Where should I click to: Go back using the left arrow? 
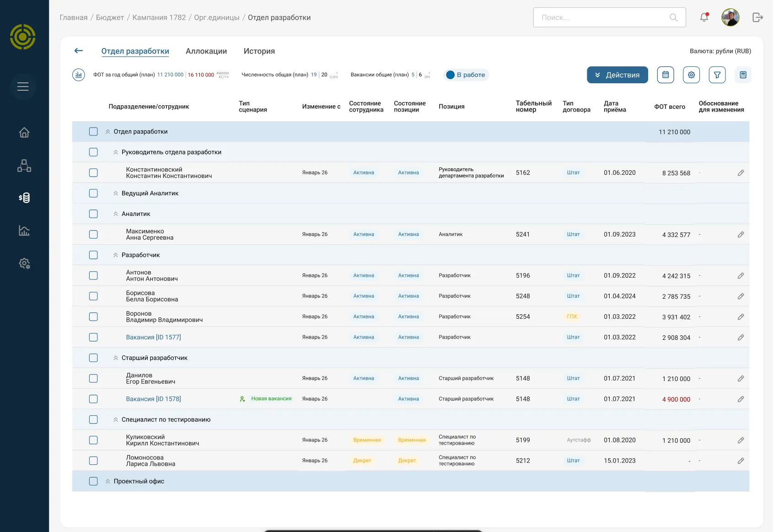pos(79,51)
